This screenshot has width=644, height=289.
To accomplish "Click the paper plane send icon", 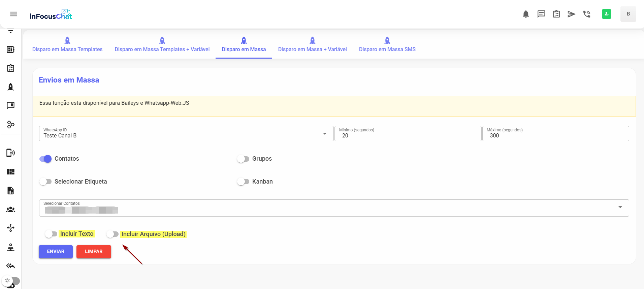I will [571, 14].
